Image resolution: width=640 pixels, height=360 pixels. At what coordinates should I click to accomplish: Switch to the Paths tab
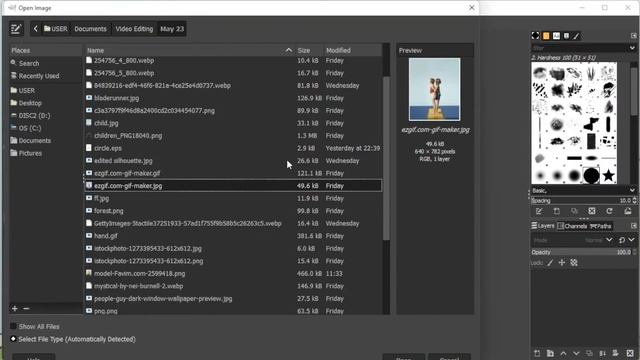(600, 226)
